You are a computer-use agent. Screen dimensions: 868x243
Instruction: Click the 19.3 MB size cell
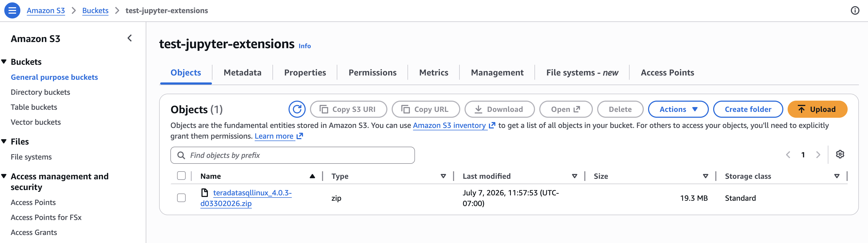tap(693, 198)
